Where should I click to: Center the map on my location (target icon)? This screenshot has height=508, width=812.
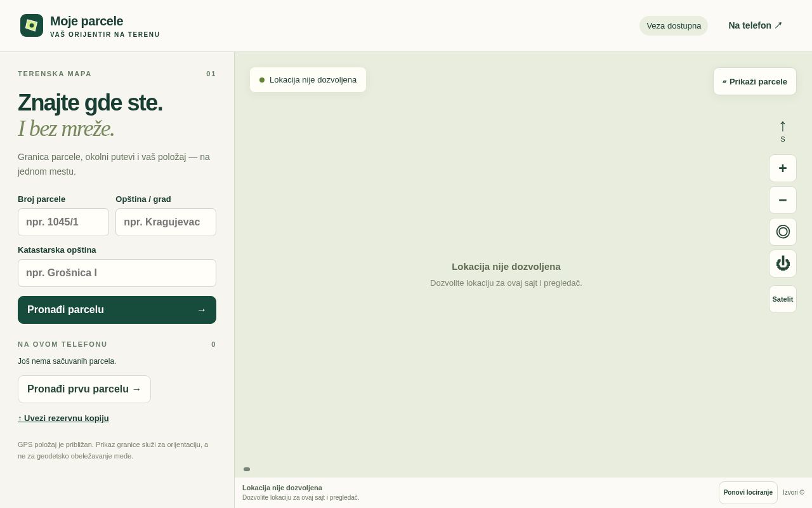coord(783,232)
